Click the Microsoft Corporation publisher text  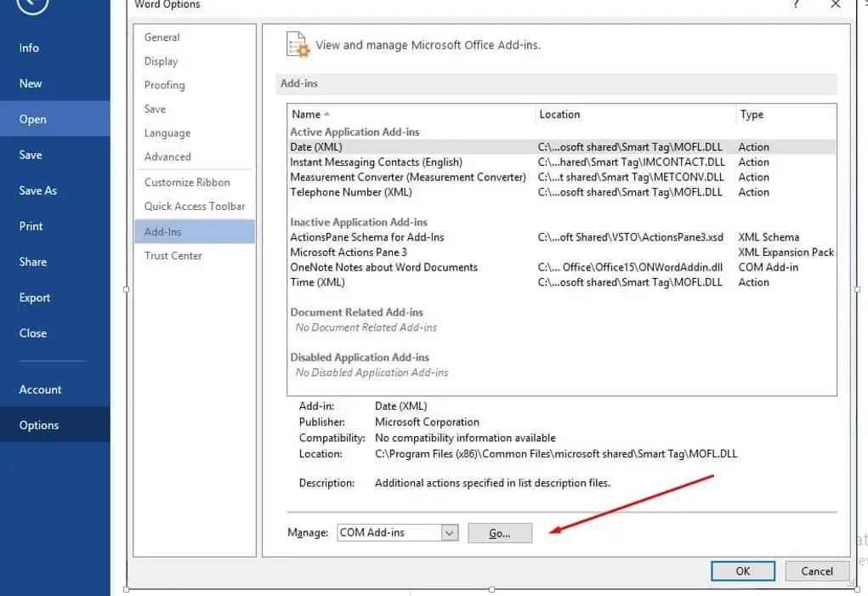pos(428,423)
